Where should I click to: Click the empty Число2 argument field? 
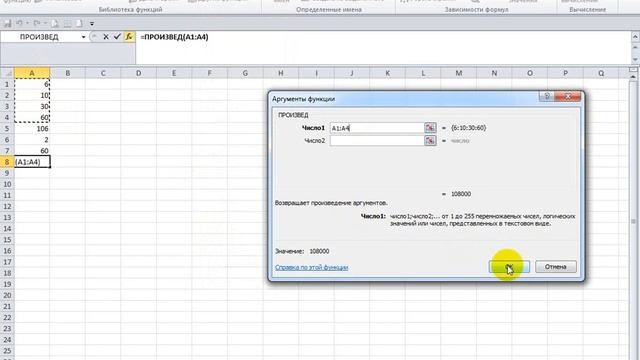(x=377, y=140)
